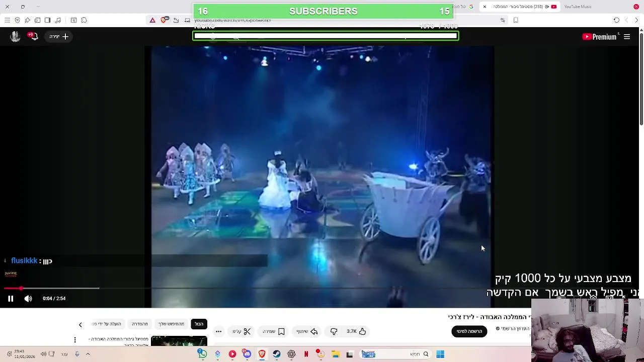Pause the video with the pause button
This screenshot has height=362, width=644.
(11, 299)
